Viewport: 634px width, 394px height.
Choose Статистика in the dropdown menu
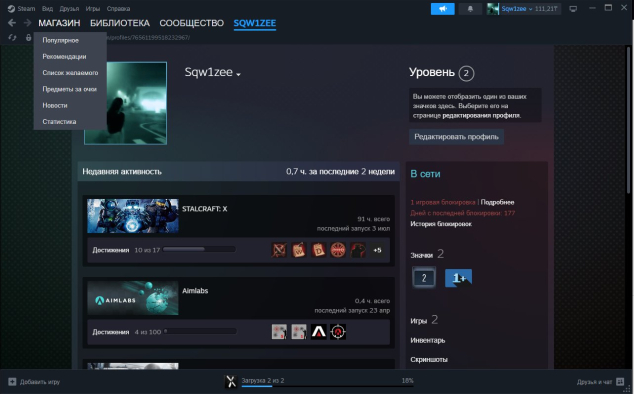click(59, 121)
